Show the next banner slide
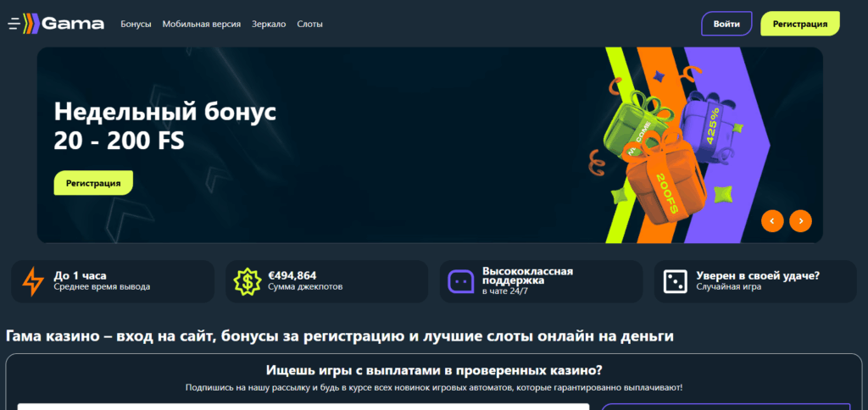Viewport: 868px width, 410px height. pyautogui.click(x=800, y=221)
